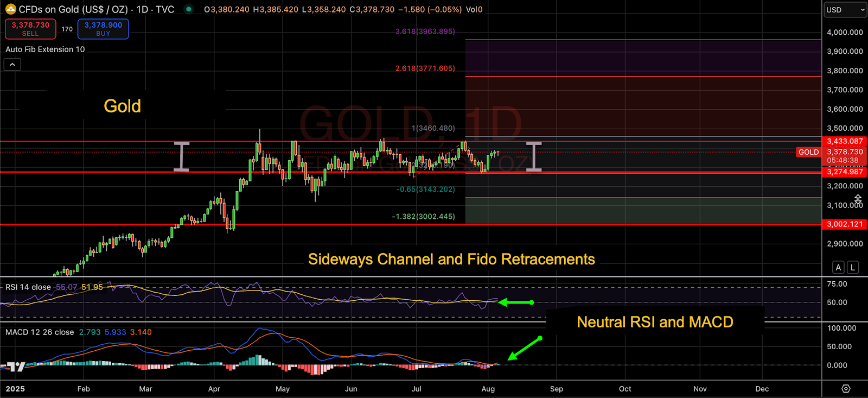Click the MACD 12 26 close indicator label

40,332
